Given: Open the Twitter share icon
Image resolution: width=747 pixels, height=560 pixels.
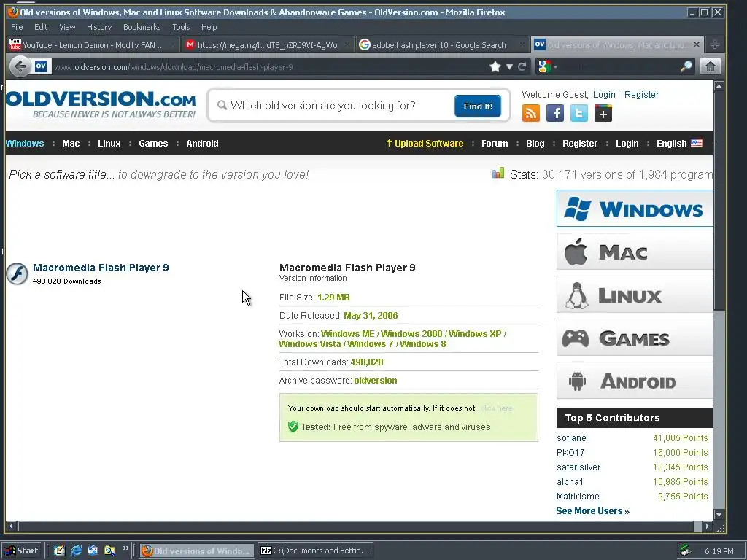Looking at the screenshot, I should click(578, 113).
